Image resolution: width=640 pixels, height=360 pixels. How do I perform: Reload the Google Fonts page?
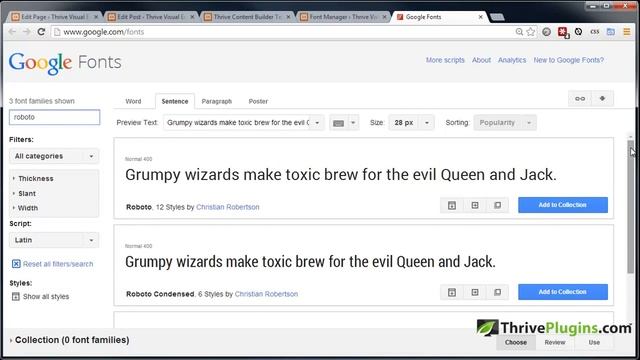click(41, 32)
